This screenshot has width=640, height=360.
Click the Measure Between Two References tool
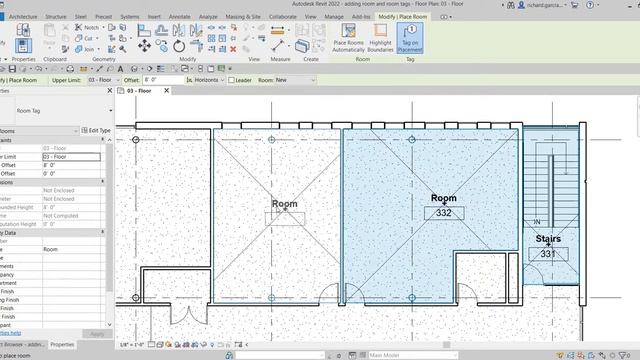pos(278,45)
